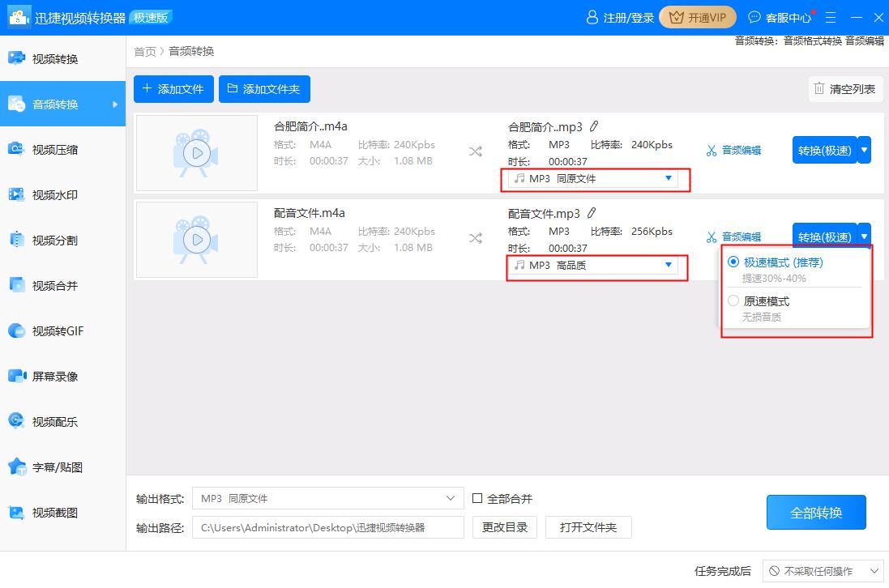
Task: Select the 极速模式 (推荐) radio option
Action: point(733,262)
